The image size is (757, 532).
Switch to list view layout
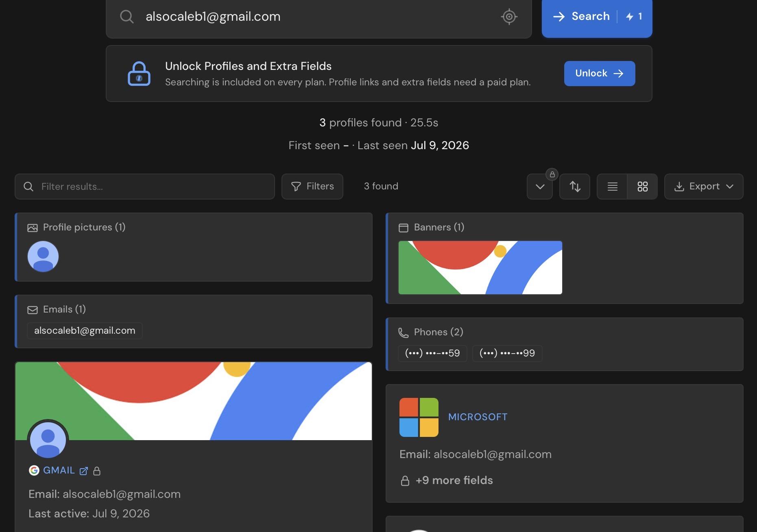(612, 187)
